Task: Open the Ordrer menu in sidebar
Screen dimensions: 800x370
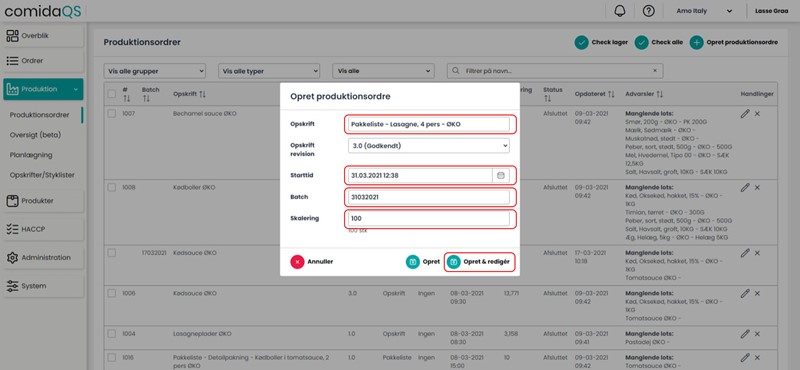Action: 43,61
